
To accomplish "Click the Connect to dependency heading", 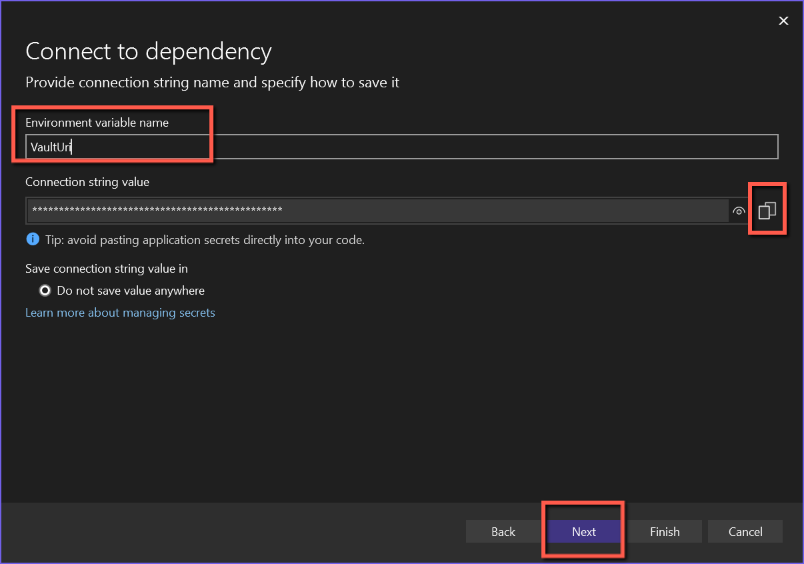I will [148, 52].
